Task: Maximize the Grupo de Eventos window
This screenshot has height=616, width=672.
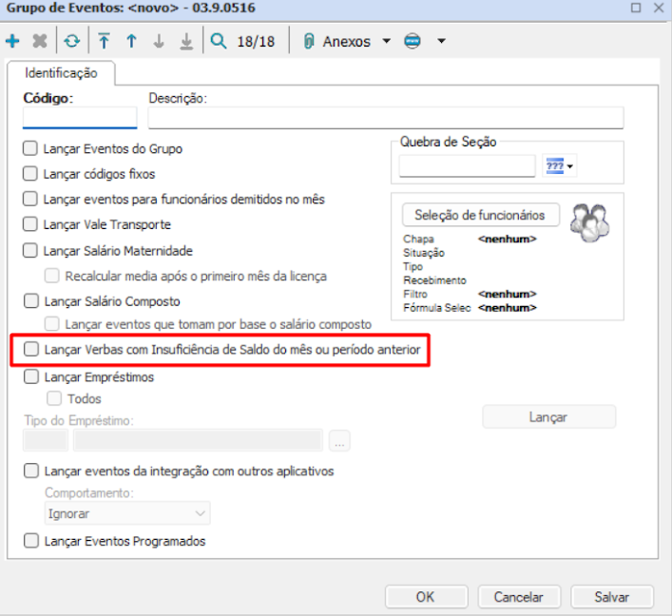Action: tap(636, 8)
